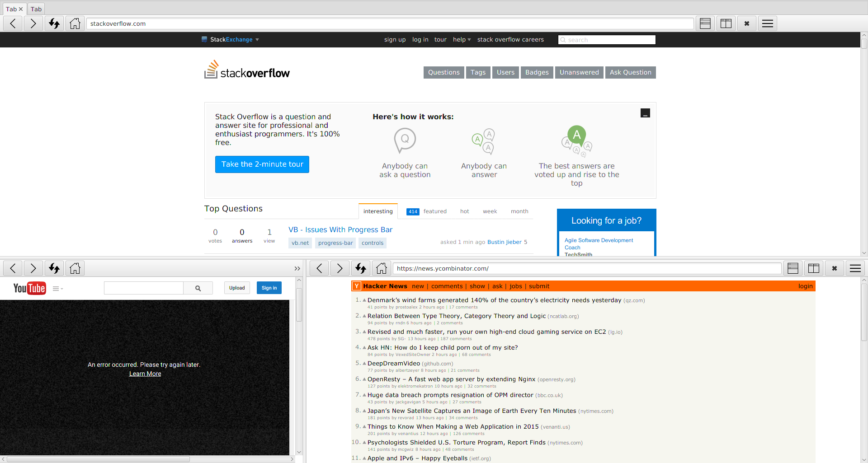This screenshot has width=868, height=463.
Task: Reload the YouTube pane
Action: 54,268
